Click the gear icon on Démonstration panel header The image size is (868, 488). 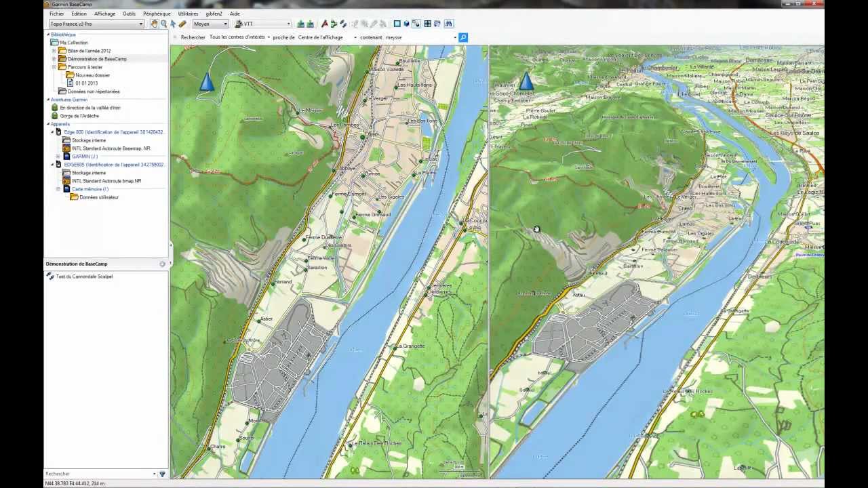(x=163, y=264)
